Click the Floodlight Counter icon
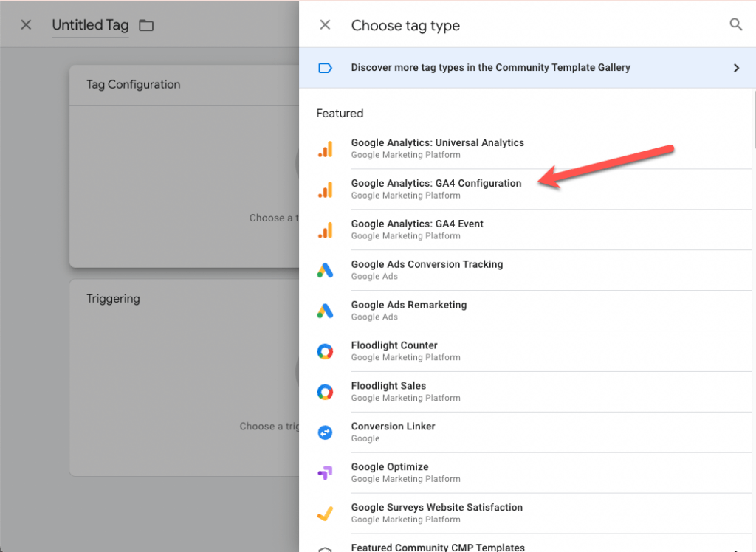The image size is (756, 552). (x=326, y=351)
